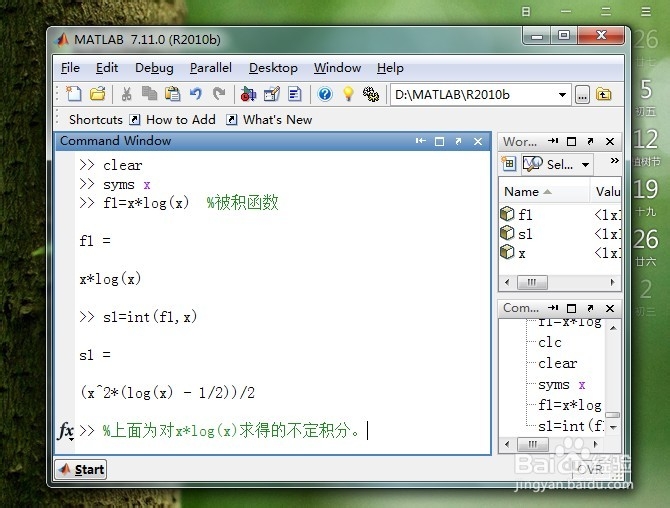The height and width of the screenshot is (508, 670).
Task: Click the light bulb tips icon
Action: pyautogui.click(x=348, y=94)
